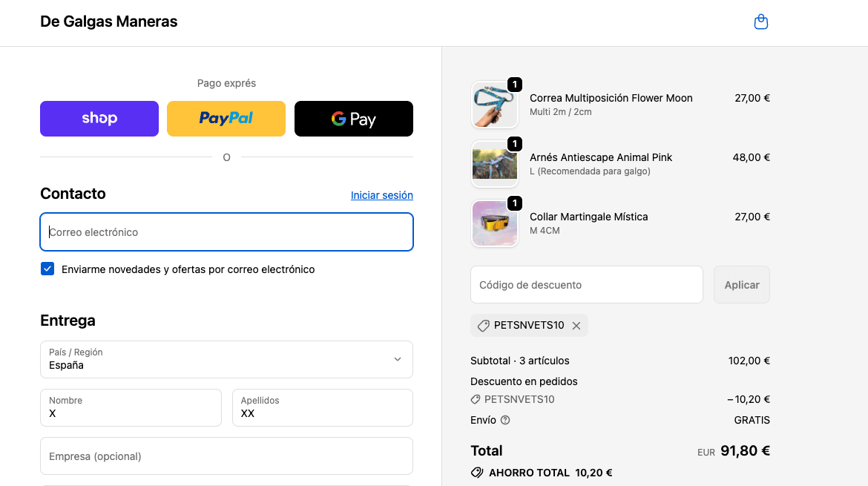The width and height of the screenshot is (868, 486).
Task: Click the Iniciar sesión link
Action: point(381,195)
